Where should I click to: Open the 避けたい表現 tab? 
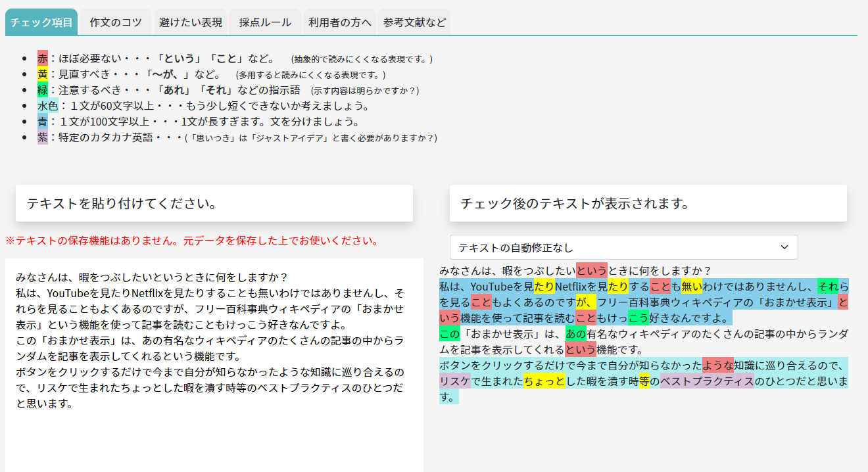(189, 20)
